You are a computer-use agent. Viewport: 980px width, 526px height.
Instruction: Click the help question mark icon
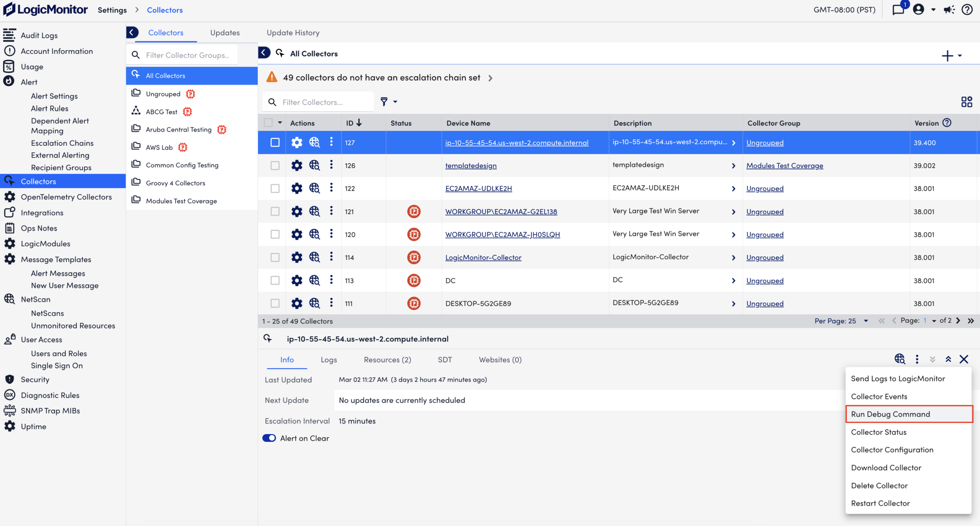pos(967,10)
